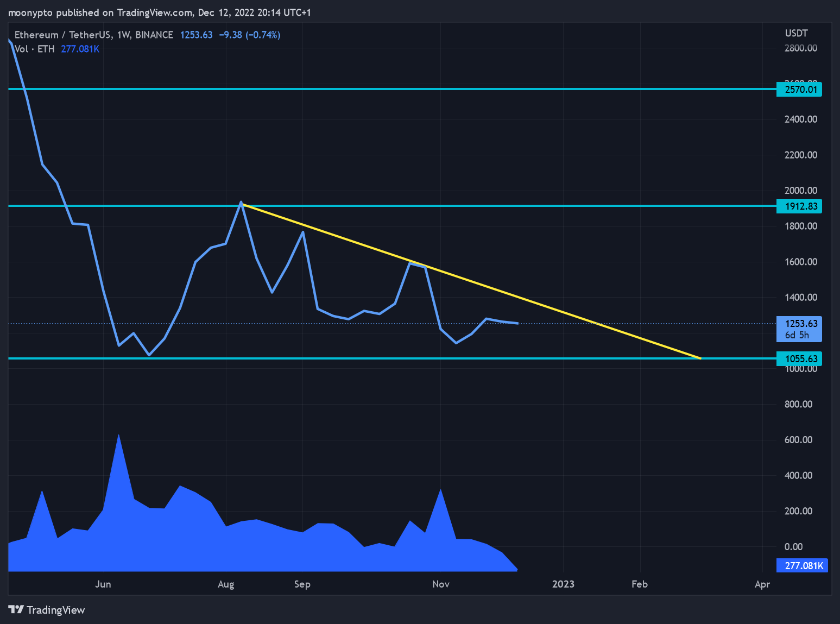The height and width of the screenshot is (624, 840).
Task: Click the USDT currency label
Action: 796,33
